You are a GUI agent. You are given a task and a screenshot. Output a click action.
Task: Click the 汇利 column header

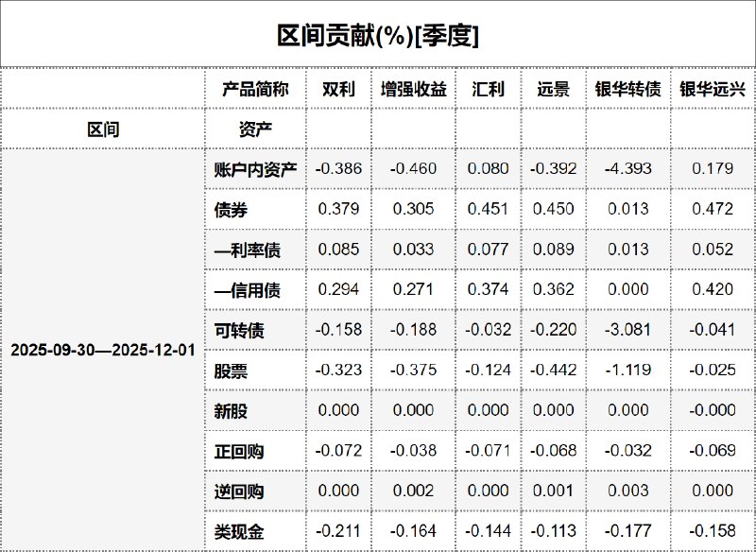point(489,90)
